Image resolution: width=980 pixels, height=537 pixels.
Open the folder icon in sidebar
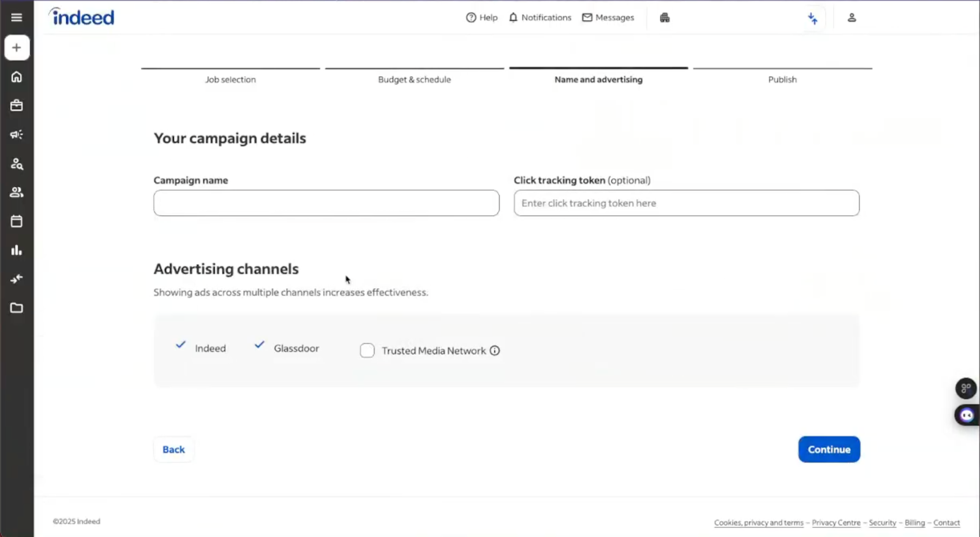point(17,308)
